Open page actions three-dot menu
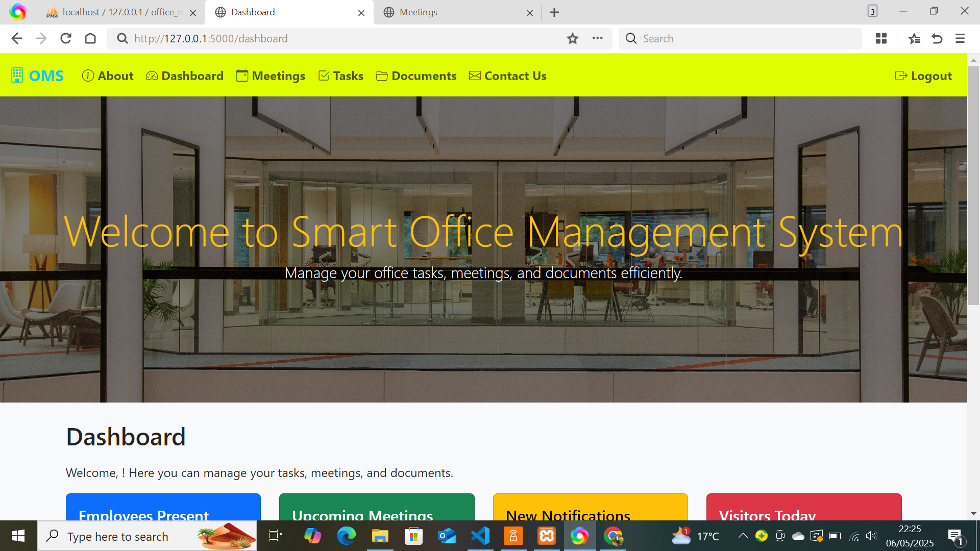 pos(597,39)
